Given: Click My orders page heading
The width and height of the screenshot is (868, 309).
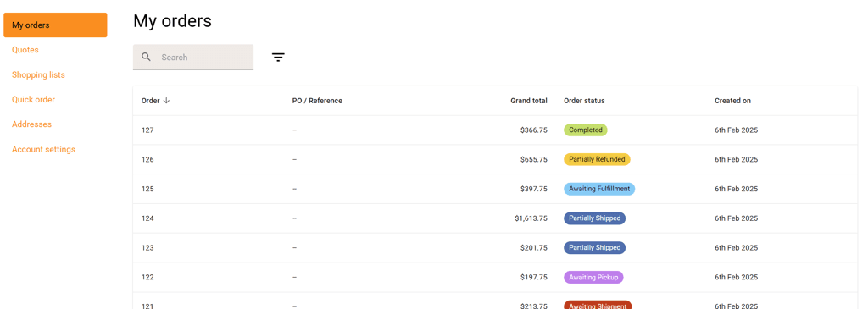Looking at the screenshot, I should 172,21.
